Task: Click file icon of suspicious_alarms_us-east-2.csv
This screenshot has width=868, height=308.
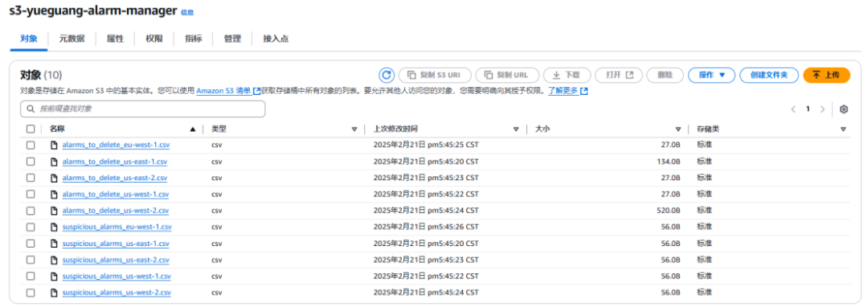Action: [x=54, y=260]
